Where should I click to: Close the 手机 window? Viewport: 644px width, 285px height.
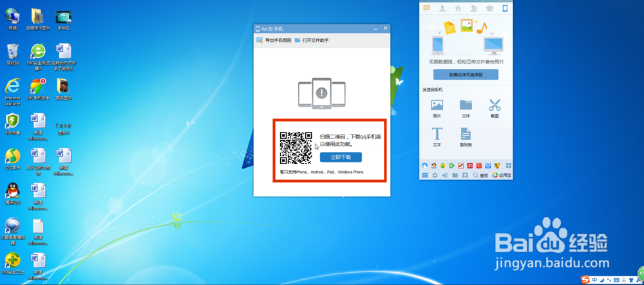[385, 28]
